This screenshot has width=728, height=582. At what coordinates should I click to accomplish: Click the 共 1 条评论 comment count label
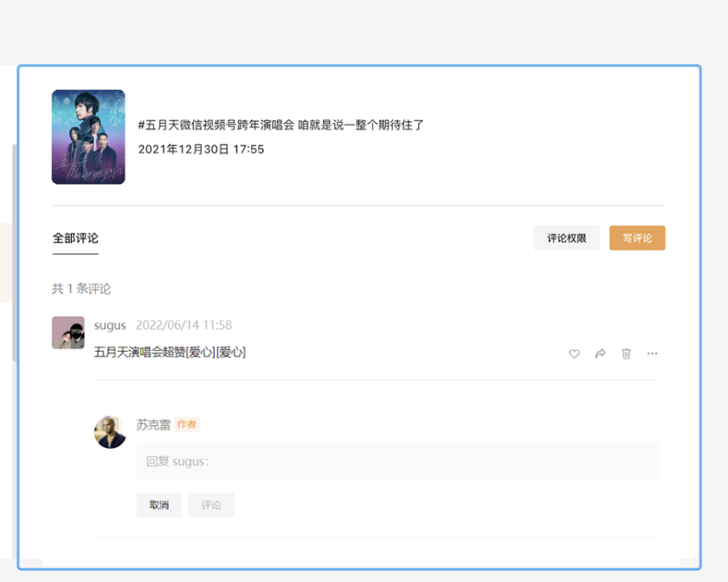(83, 288)
